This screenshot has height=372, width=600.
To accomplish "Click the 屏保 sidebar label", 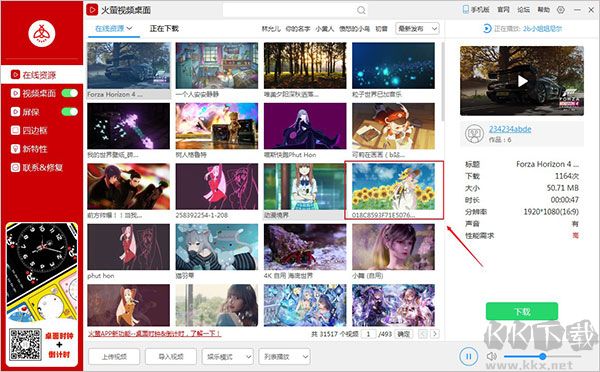I will (31, 112).
